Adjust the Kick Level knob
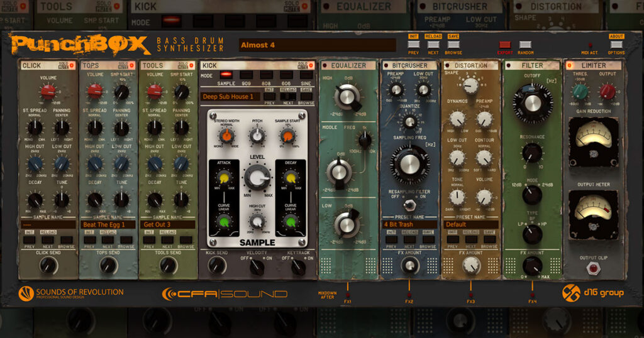Viewport: 644px width, 338px height. [256, 178]
